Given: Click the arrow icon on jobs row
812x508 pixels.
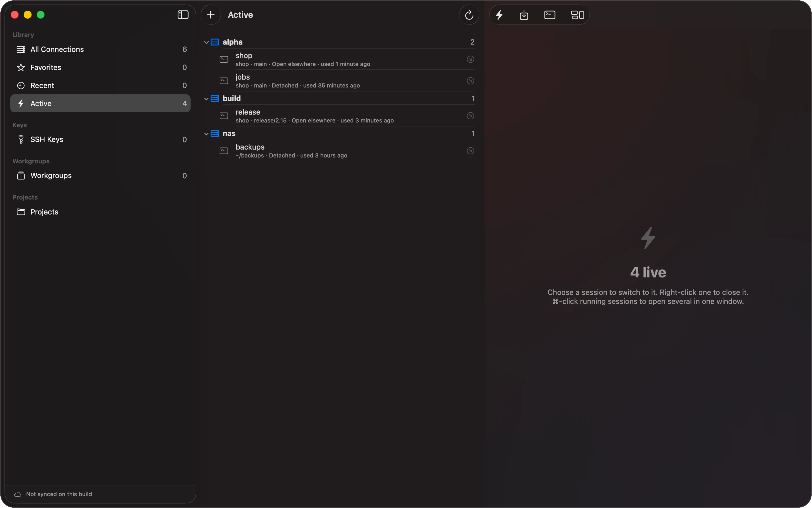Looking at the screenshot, I should 470,81.
